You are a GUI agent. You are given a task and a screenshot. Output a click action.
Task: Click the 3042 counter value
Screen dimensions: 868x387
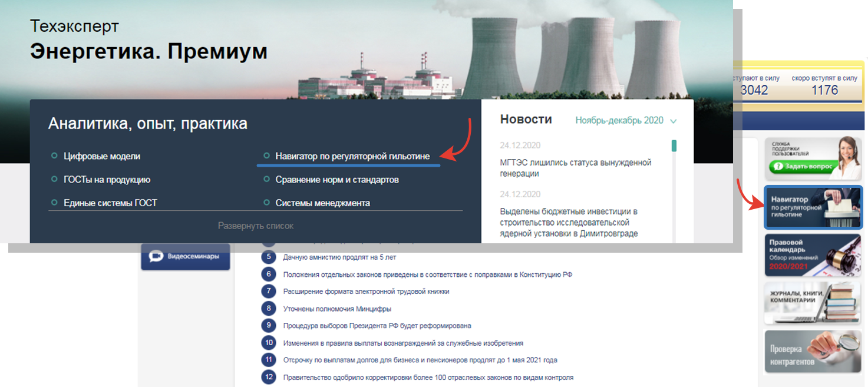point(754,90)
